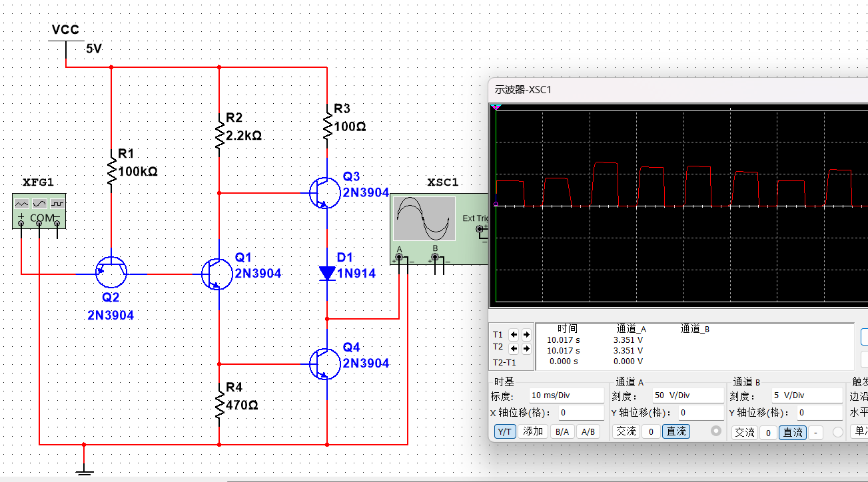The height and width of the screenshot is (482, 868).
Task: Click the 1N914 label of diode D1
Action: (356, 273)
